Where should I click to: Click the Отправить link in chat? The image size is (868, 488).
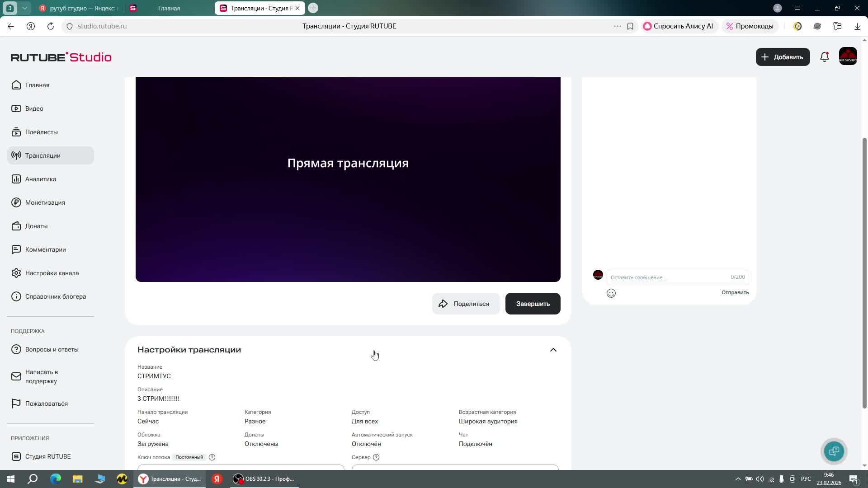click(x=735, y=292)
